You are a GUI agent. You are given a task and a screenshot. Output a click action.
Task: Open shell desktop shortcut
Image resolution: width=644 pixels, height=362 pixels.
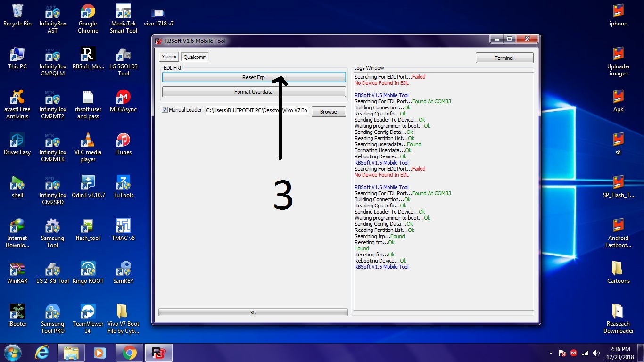[x=17, y=187]
